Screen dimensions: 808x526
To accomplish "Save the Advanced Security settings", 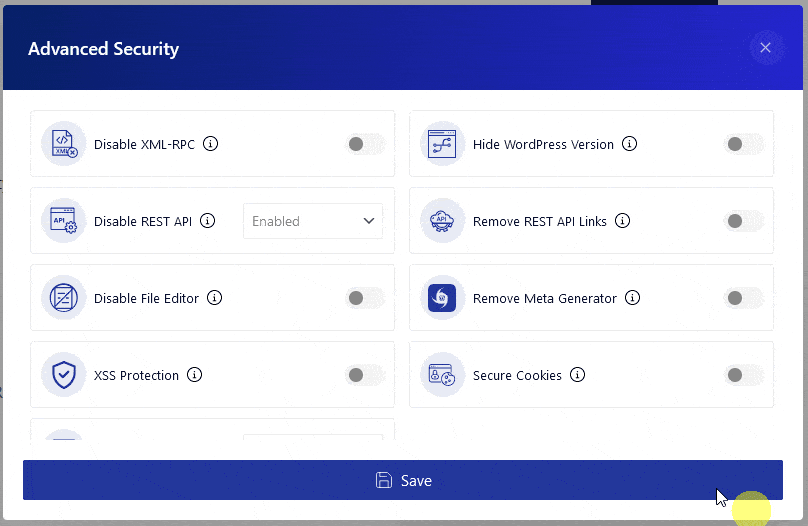I will [x=403, y=480].
